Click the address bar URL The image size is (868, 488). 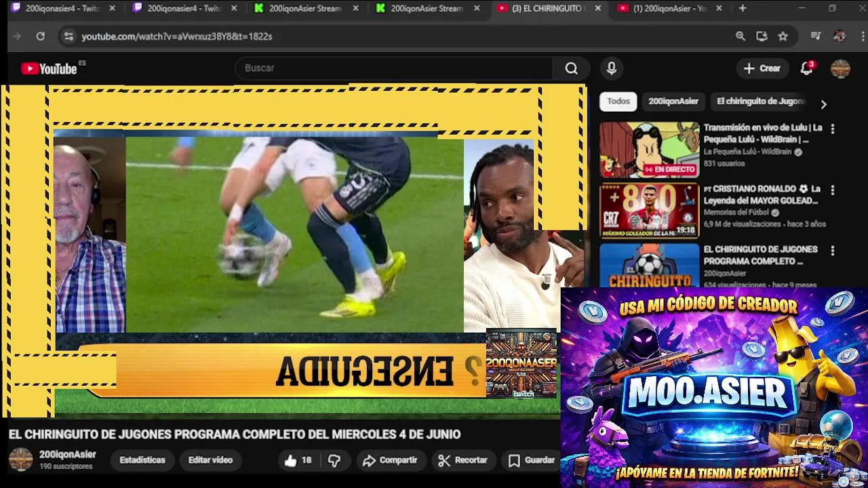pos(177,37)
